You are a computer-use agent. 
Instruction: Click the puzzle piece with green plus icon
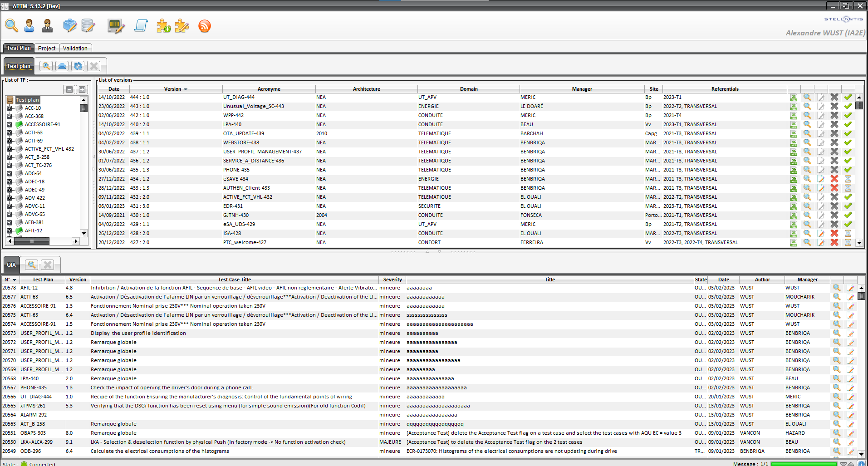tap(163, 26)
